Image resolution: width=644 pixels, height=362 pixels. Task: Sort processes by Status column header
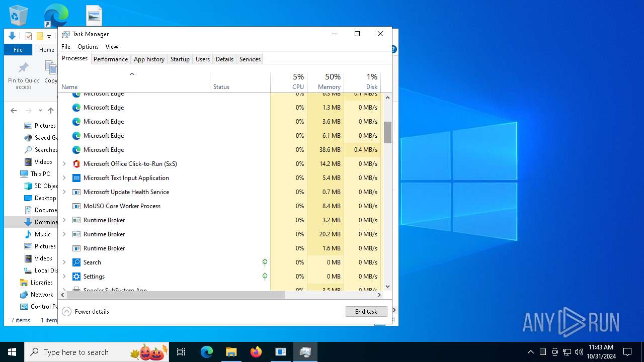coord(240,82)
